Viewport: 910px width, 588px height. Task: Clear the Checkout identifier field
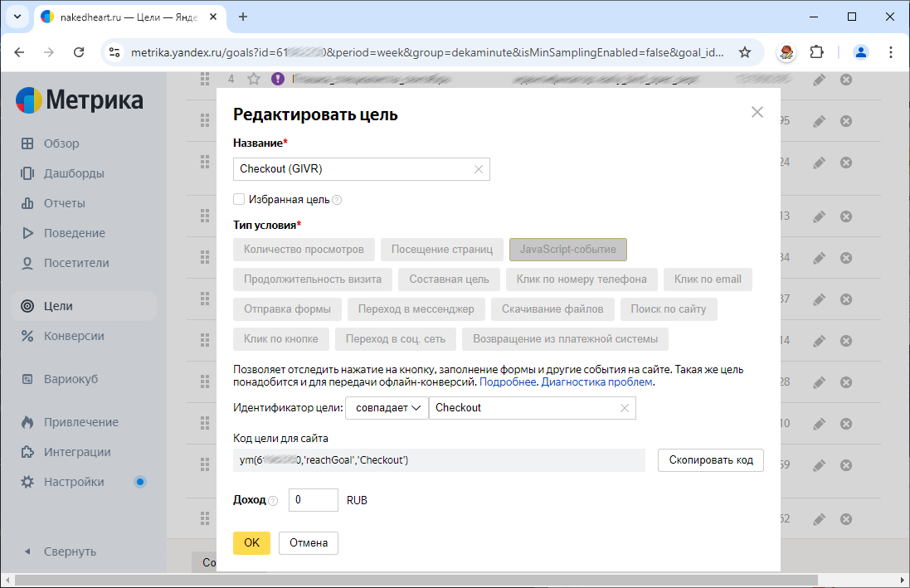[x=624, y=408]
